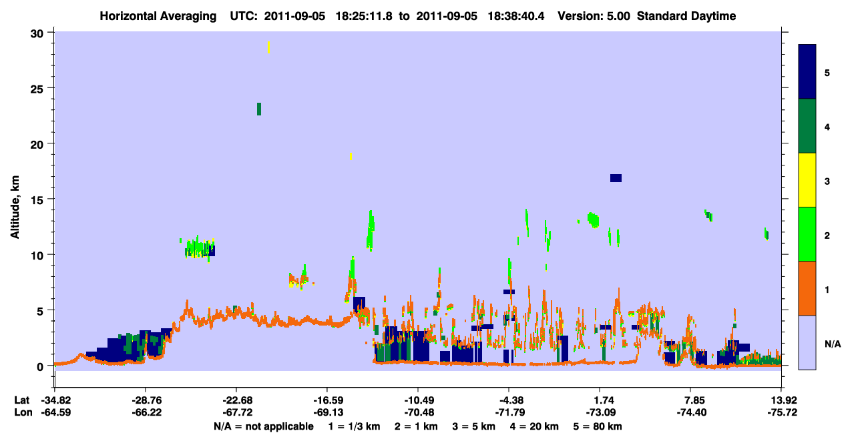Click longitude value -73.09
Screen dimensions: 868x445
[x=600, y=412]
